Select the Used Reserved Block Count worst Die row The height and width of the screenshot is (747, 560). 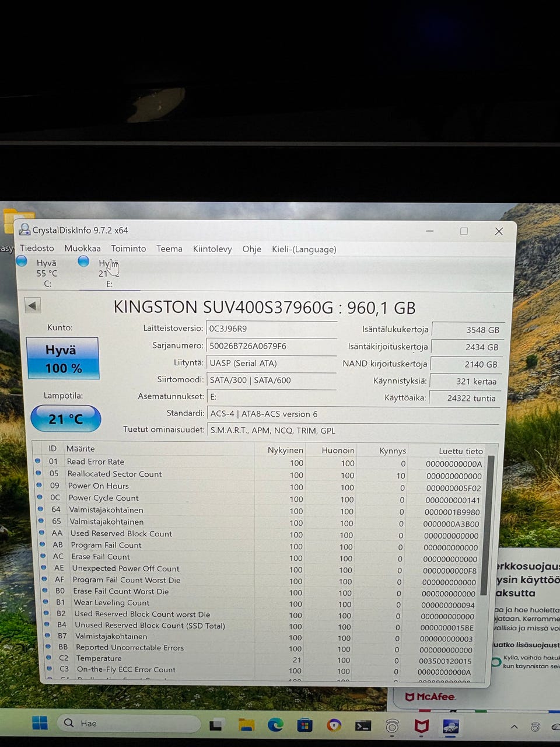pos(261,614)
